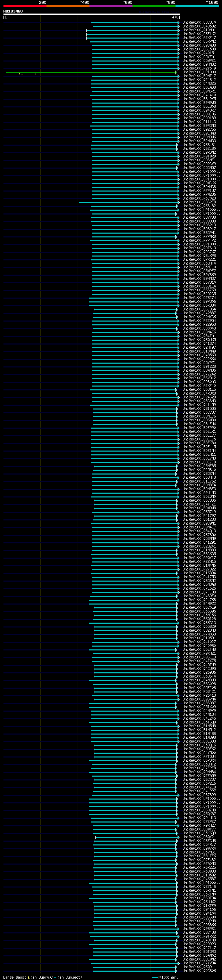Open hit UniRef100_Q10NA1 label
Image resolution: width=222 pixels, height=980 pixels.
(x=199, y=30)
